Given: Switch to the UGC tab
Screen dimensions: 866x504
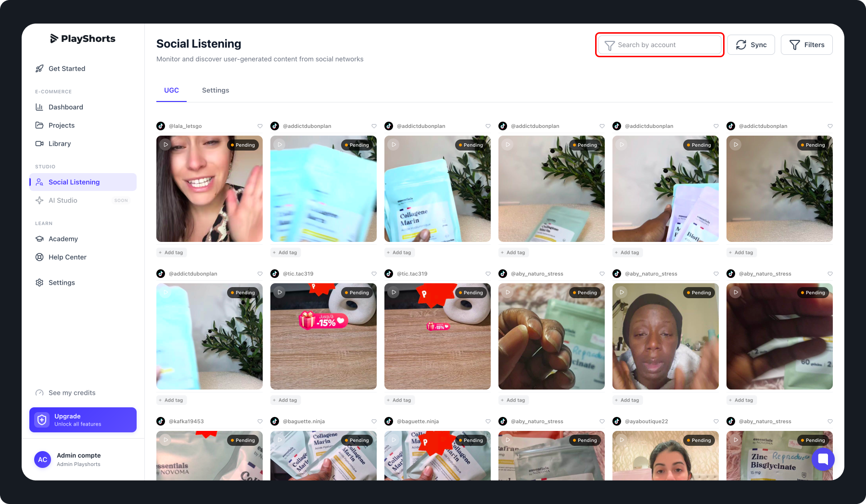Looking at the screenshot, I should pyautogui.click(x=171, y=90).
